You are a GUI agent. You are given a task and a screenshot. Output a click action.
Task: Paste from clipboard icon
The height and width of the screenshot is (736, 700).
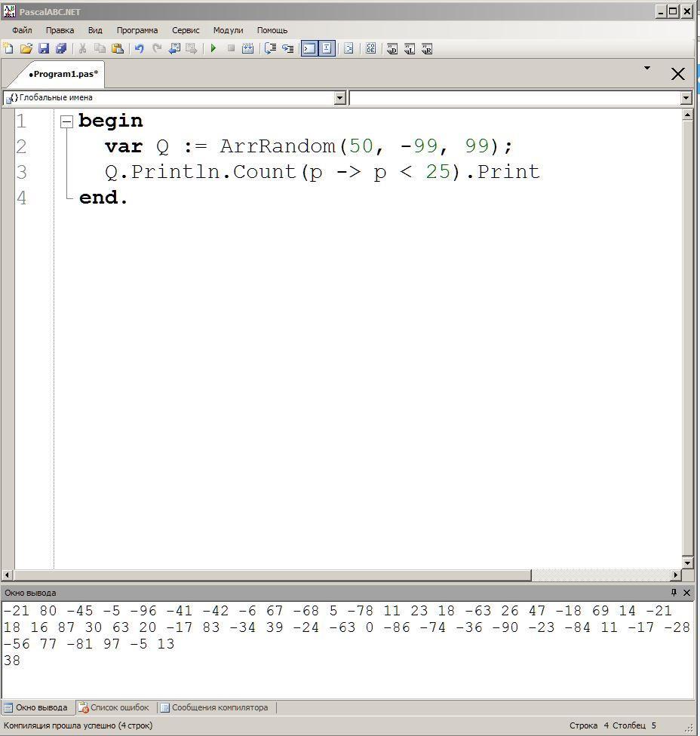pos(118,48)
